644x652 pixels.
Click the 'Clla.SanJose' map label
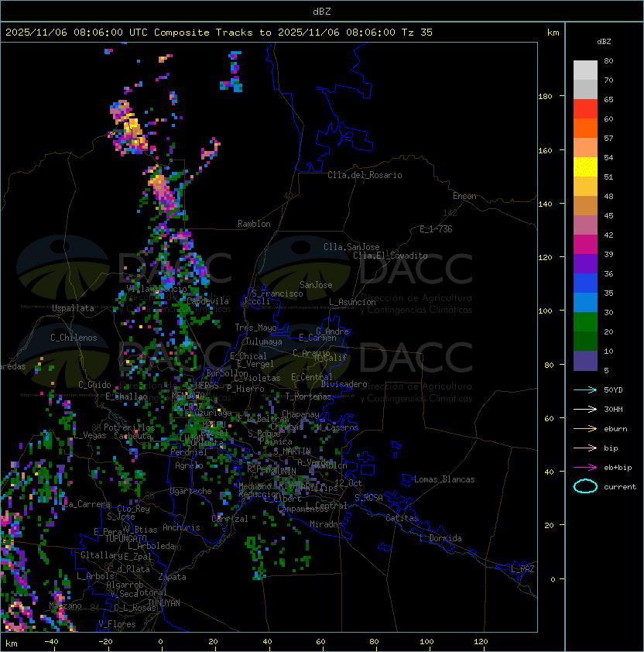[351, 247]
